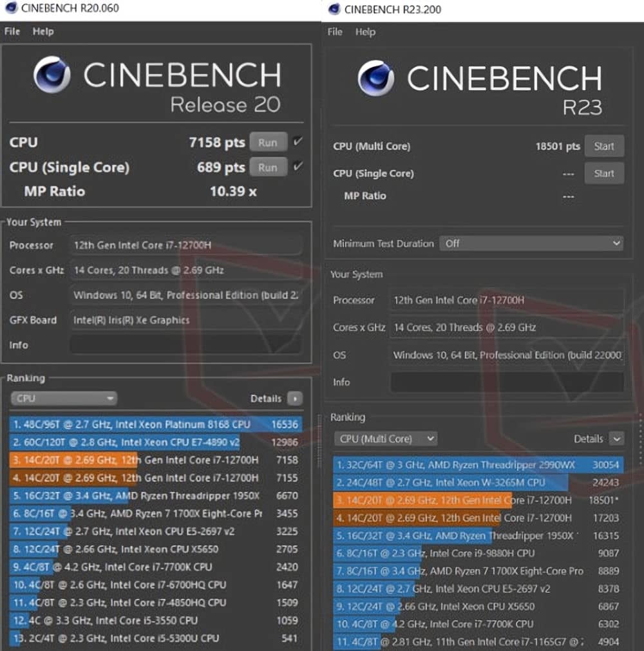Screen dimensions: 644x651
Task: Open the Help menu in Cinebench R23
Action: tap(365, 32)
